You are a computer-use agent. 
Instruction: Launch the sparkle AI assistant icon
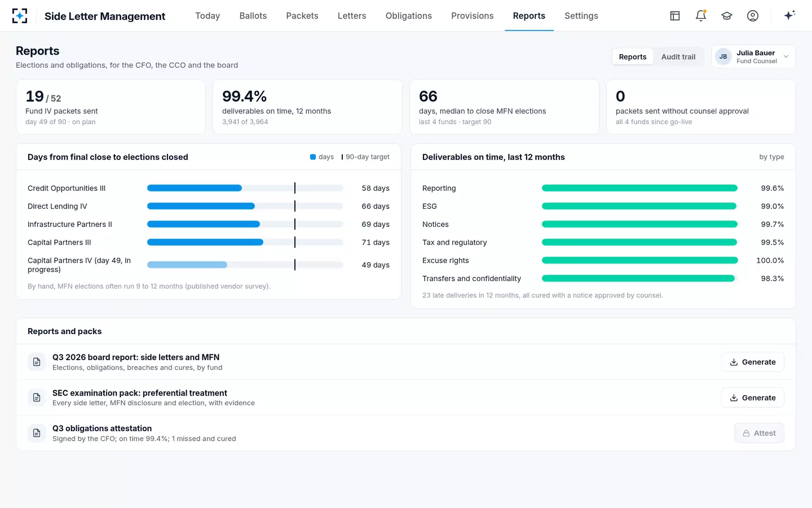click(789, 15)
